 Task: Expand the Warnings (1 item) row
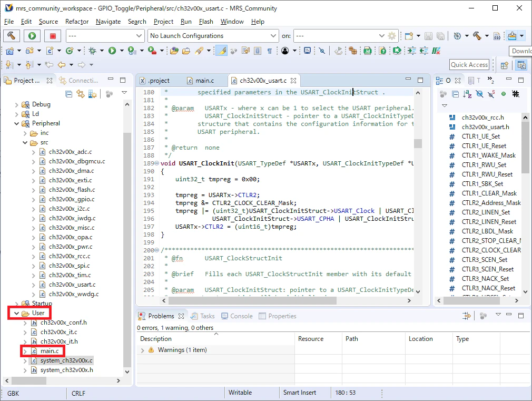coord(143,350)
